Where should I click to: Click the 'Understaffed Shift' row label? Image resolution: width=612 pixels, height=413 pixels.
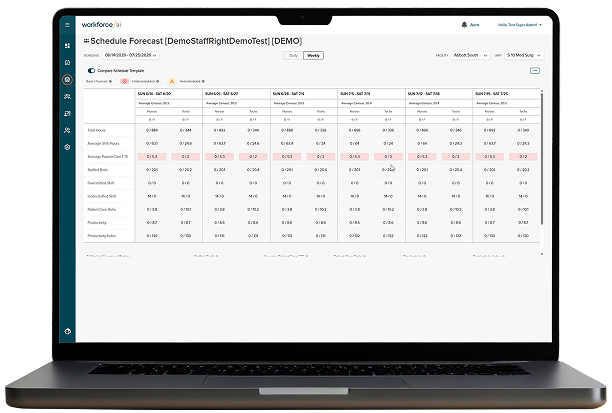[101, 196]
